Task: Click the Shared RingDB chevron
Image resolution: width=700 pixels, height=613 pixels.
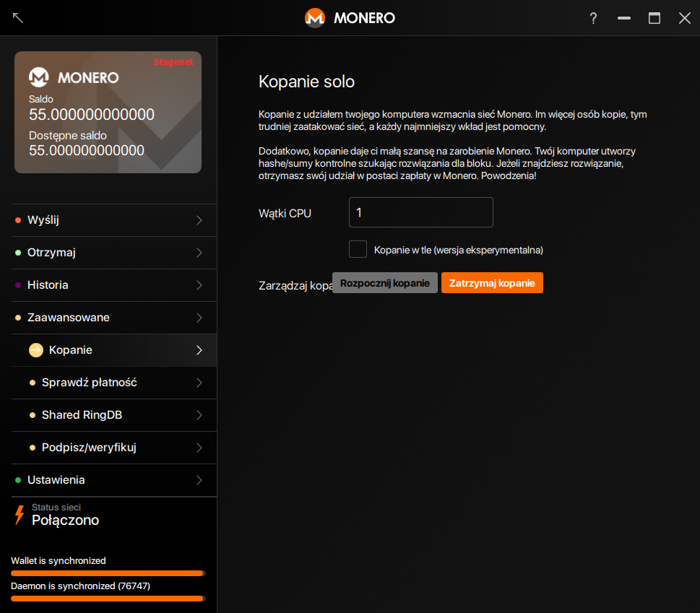Action: (x=199, y=415)
